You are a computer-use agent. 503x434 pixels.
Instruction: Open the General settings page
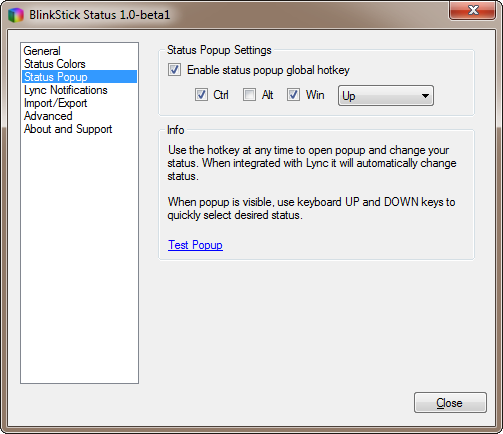(42, 51)
